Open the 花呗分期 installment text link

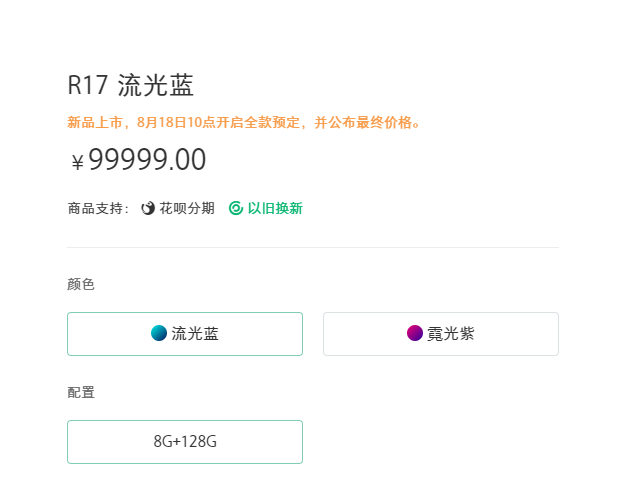click(187, 208)
